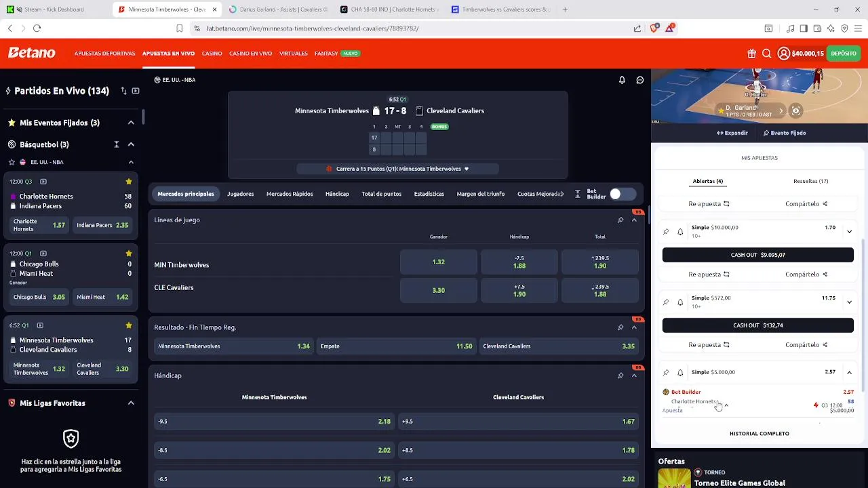
Task: Open the user account avatar icon
Action: click(x=784, y=54)
